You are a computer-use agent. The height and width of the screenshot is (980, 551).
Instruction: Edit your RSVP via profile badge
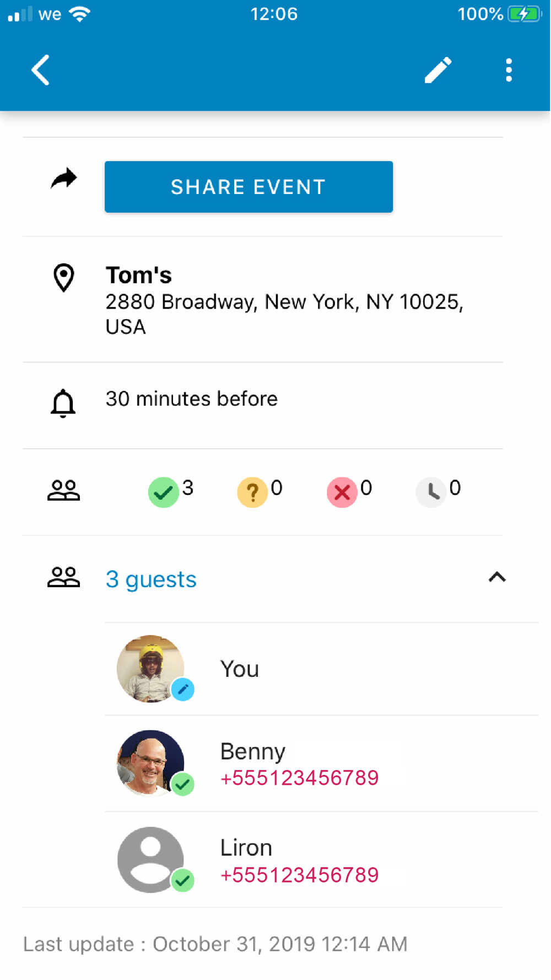[x=182, y=689]
